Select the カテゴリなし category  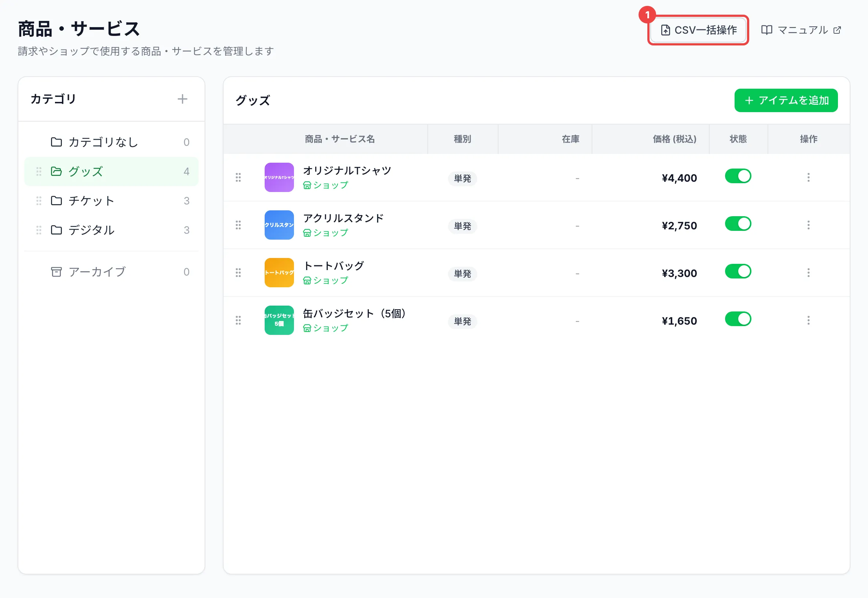point(111,142)
